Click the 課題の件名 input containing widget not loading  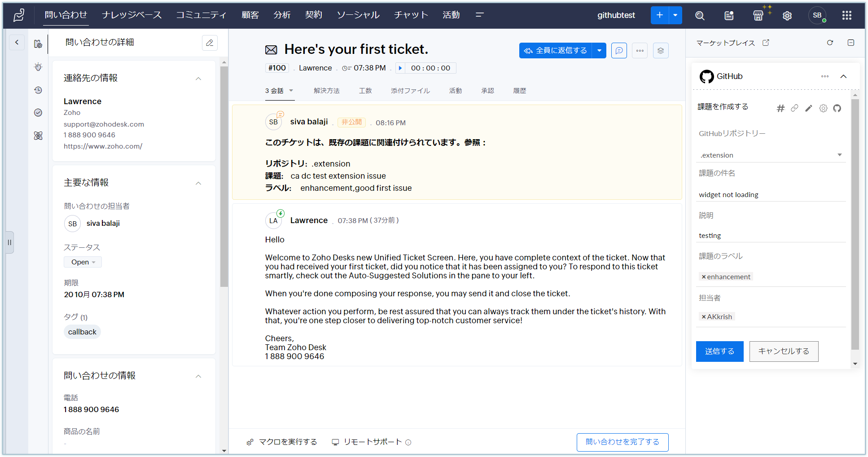point(771,195)
